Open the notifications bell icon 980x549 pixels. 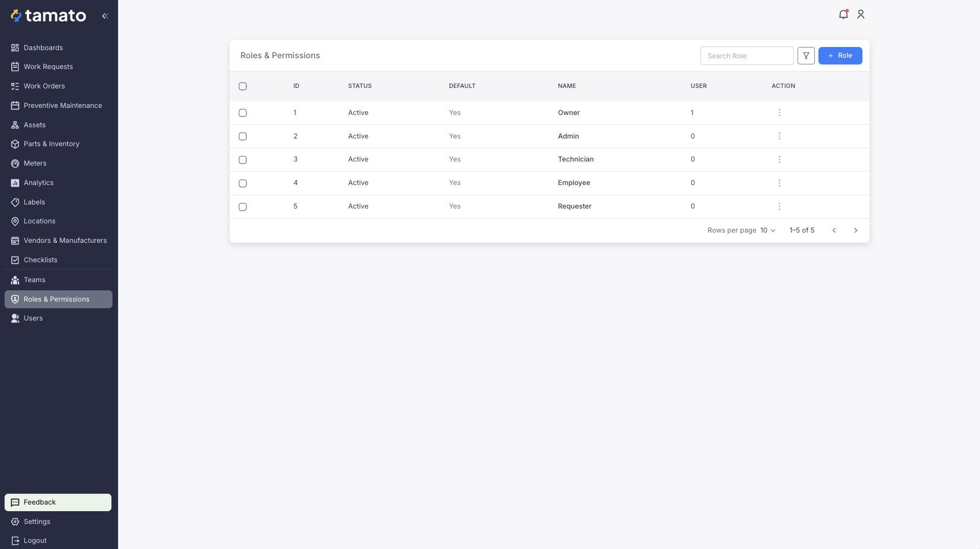pyautogui.click(x=843, y=15)
